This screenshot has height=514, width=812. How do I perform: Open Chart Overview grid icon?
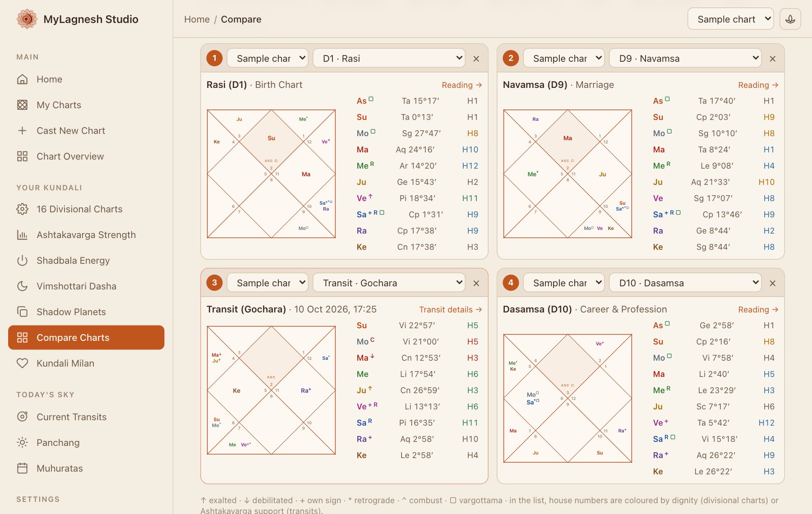click(22, 156)
